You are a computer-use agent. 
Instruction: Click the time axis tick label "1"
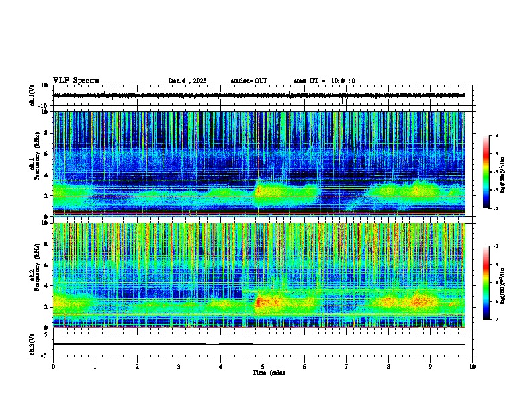(x=95, y=367)
